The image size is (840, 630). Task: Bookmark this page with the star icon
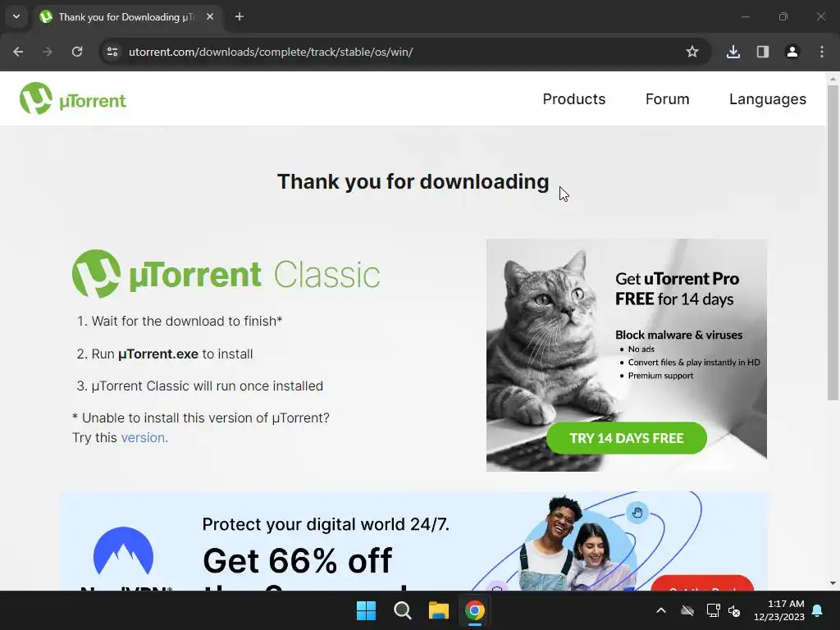click(x=692, y=52)
